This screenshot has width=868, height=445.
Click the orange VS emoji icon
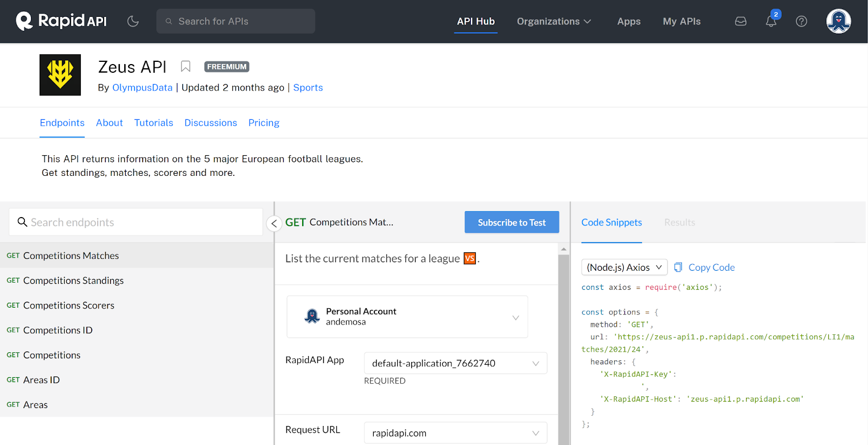[x=470, y=258]
